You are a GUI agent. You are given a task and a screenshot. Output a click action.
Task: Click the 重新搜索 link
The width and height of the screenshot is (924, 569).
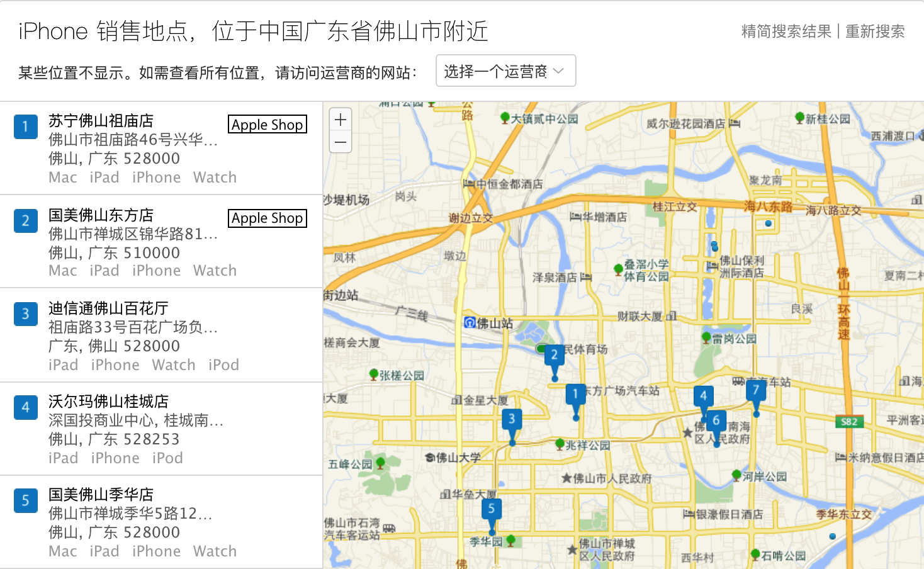(875, 31)
